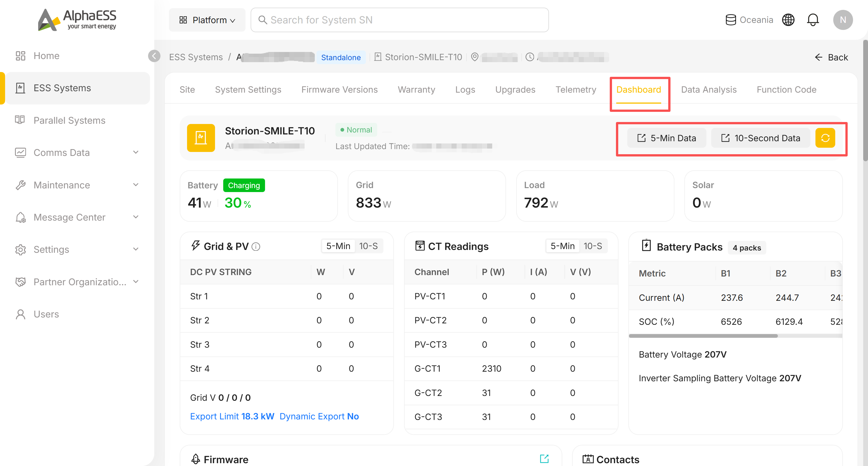This screenshot has height=466, width=868.
Task: Open the Firmware card external link icon
Action: (544, 459)
